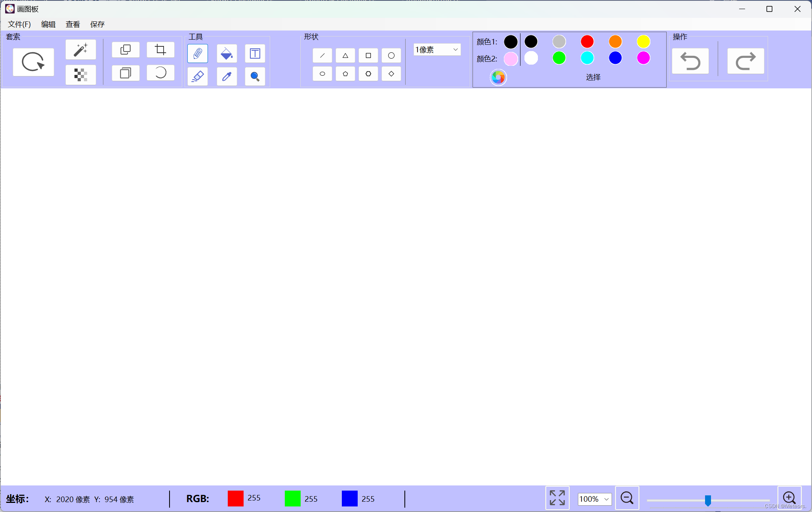Image resolution: width=812 pixels, height=512 pixels.
Task: Click the checkerboard transparency icon
Action: (x=81, y=75)
